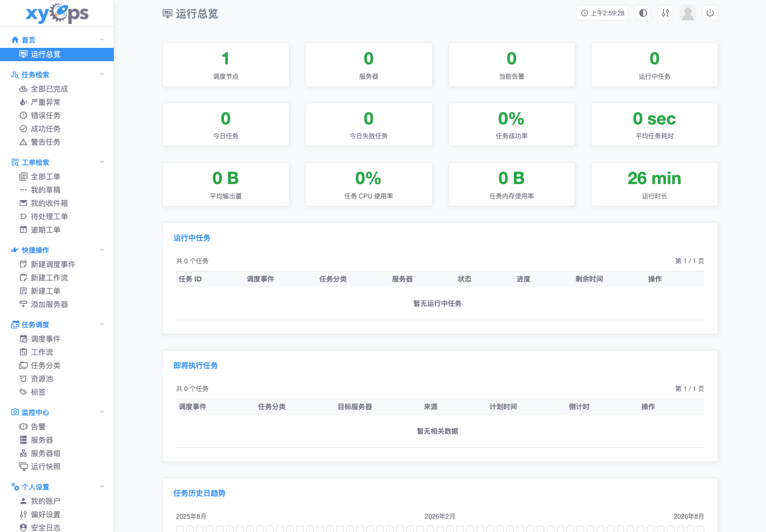Image resolution: width=766 pixels, height=532 pixels.
Task: Collapse the 首页 sidebar section
Action: click(102, 40)
